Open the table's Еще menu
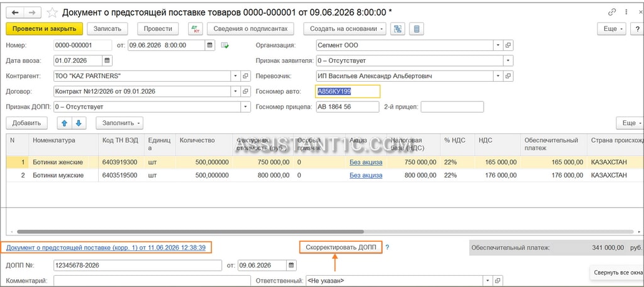 (630, 123)
